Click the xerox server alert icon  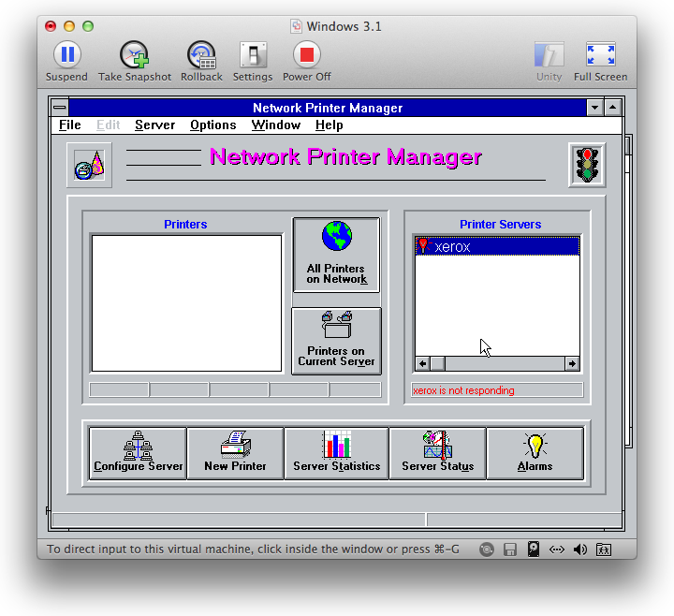click(423, 245)
